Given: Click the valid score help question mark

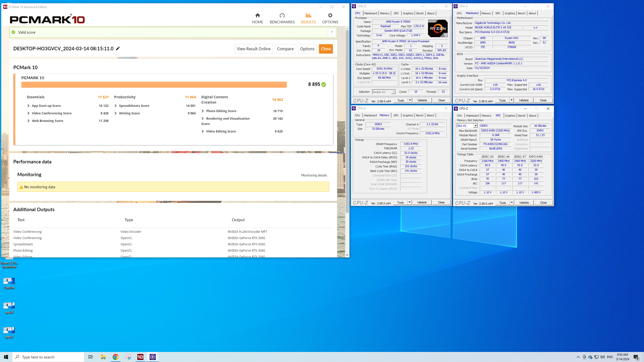Looking at the screenshot, I should tap(332, 32).
